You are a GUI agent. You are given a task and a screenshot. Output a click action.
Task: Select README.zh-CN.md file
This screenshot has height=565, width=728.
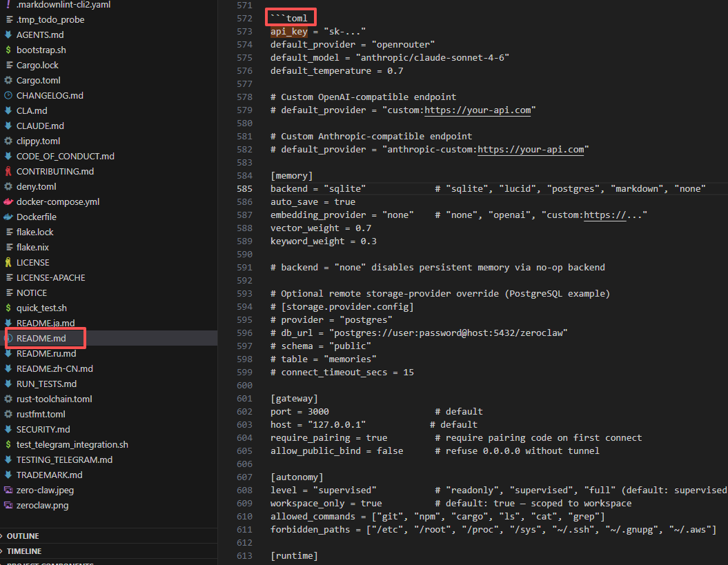pyautogui.click(x=55, y=368)
